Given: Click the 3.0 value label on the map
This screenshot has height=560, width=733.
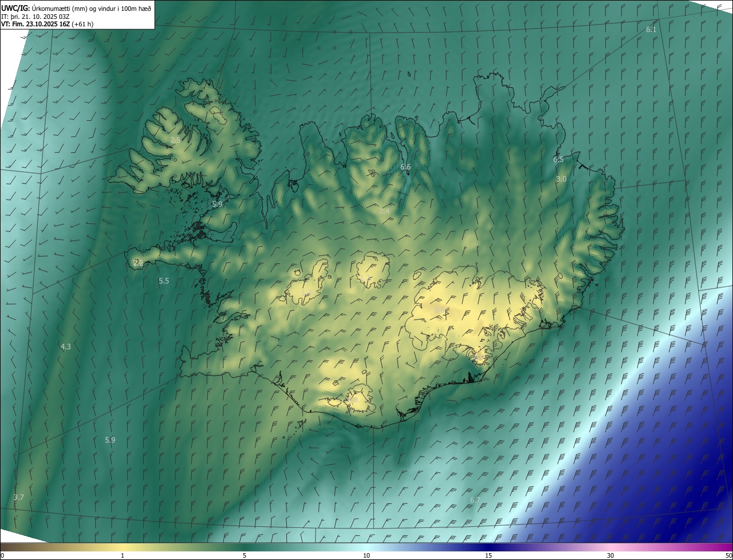Looking at the screenshot, I should 561,179.
